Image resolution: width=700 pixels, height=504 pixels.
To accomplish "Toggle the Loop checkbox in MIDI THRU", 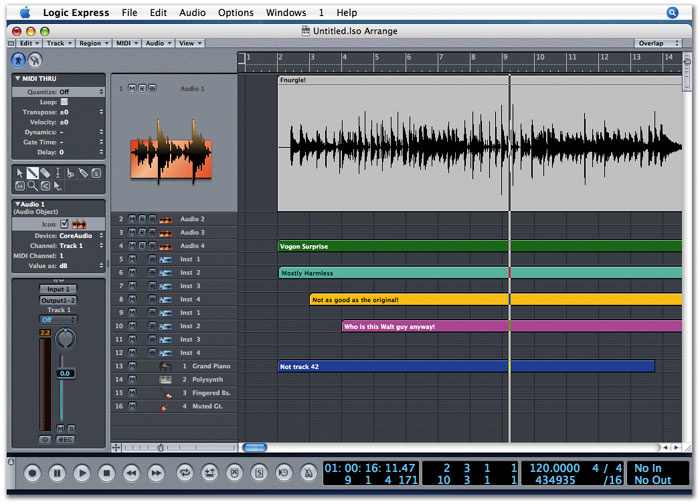I will 64,102.
